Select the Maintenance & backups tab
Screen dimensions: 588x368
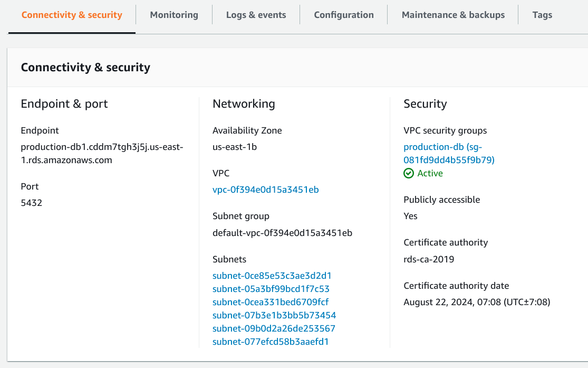click(453, 15)
